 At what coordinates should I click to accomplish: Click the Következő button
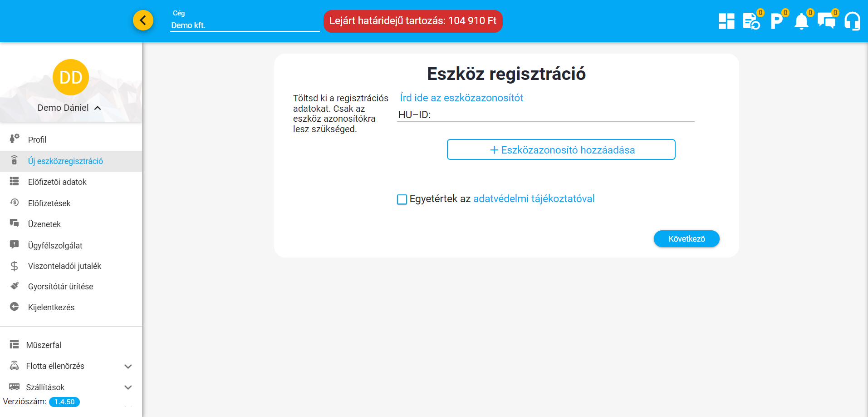click(x=686, y=239)
